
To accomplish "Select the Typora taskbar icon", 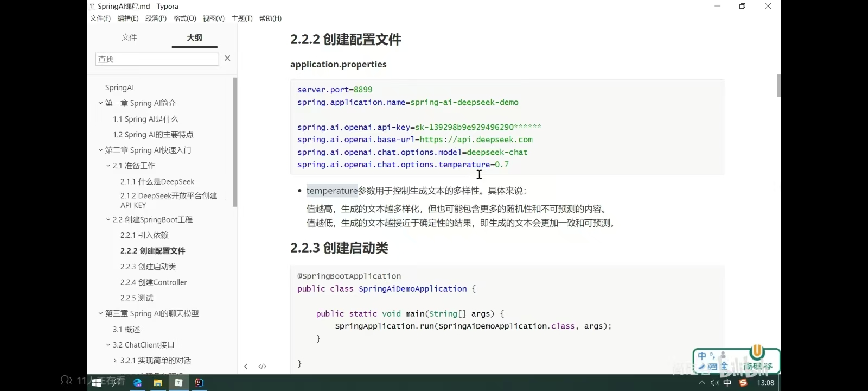I will (178, 383).
